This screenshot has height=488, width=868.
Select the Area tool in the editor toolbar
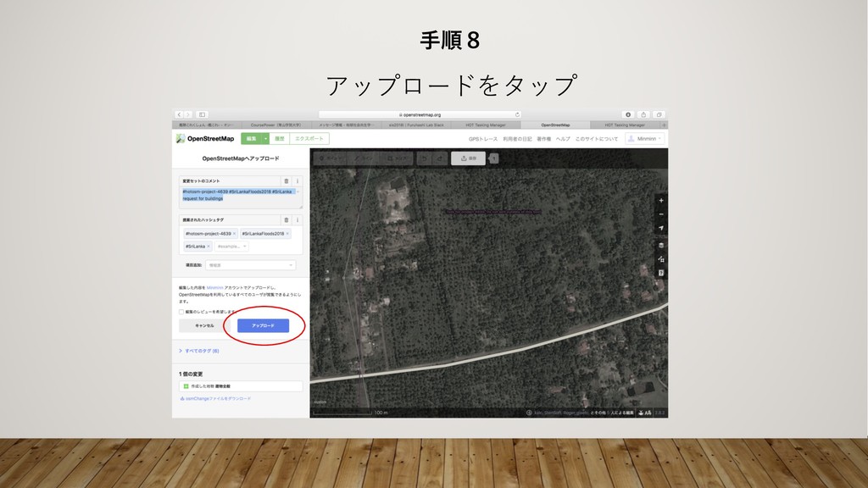397,158
